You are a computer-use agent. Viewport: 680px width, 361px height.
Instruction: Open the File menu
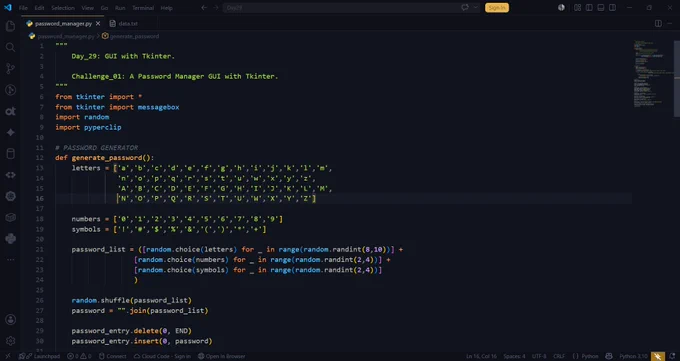[23, 8]
